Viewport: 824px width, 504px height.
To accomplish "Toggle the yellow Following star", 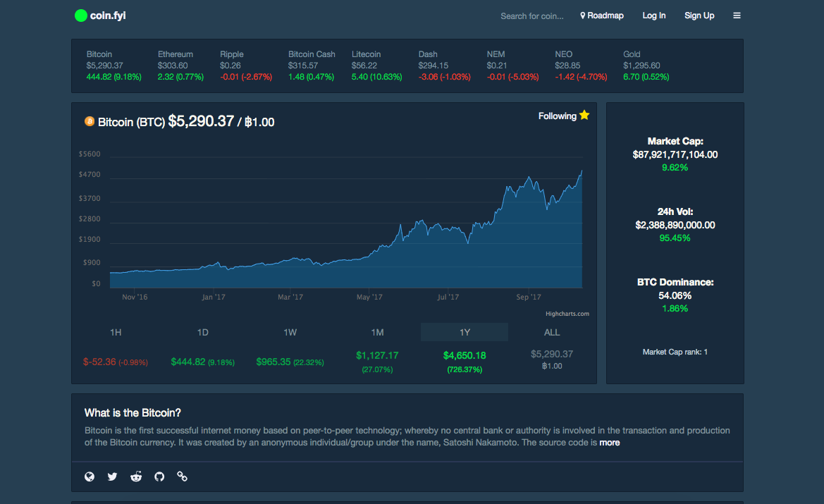I will click(x=584, y=115).
